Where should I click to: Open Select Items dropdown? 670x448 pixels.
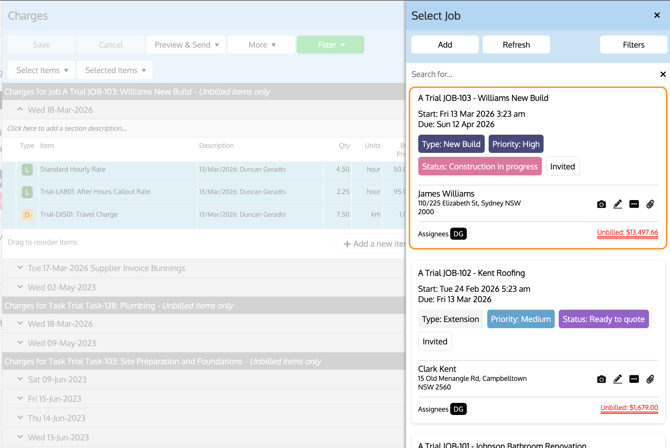tap(42, 70)
